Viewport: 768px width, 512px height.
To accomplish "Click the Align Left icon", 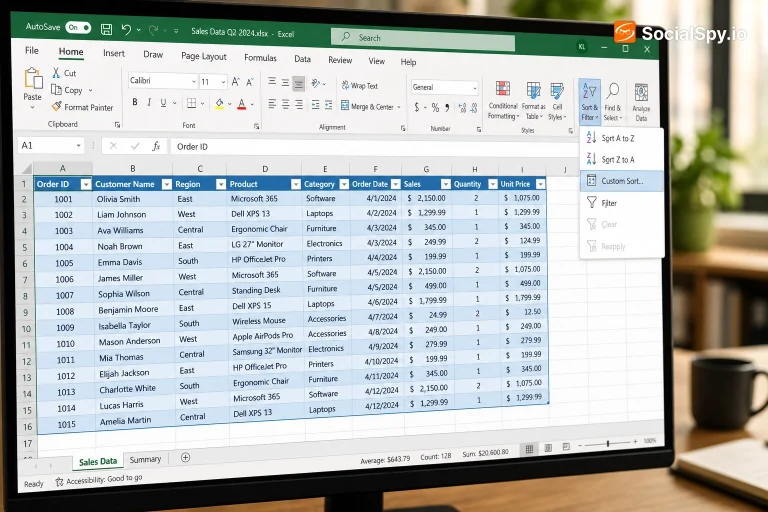I will [272, 104].
